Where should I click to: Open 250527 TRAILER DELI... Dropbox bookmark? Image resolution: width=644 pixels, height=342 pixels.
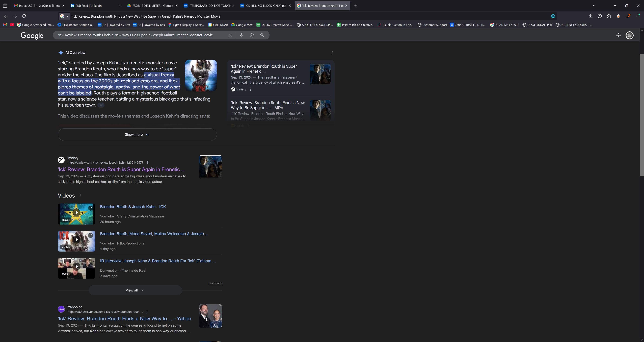click(468, 25)
